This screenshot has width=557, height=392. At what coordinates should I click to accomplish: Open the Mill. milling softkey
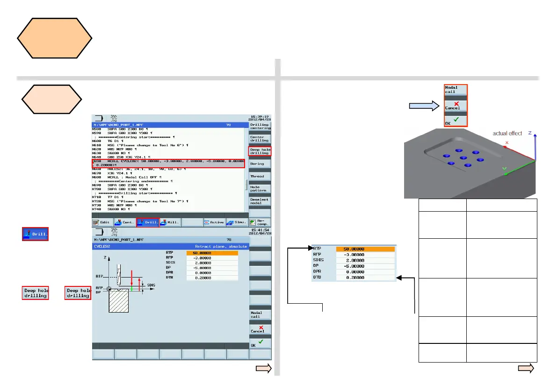point(170,222)
